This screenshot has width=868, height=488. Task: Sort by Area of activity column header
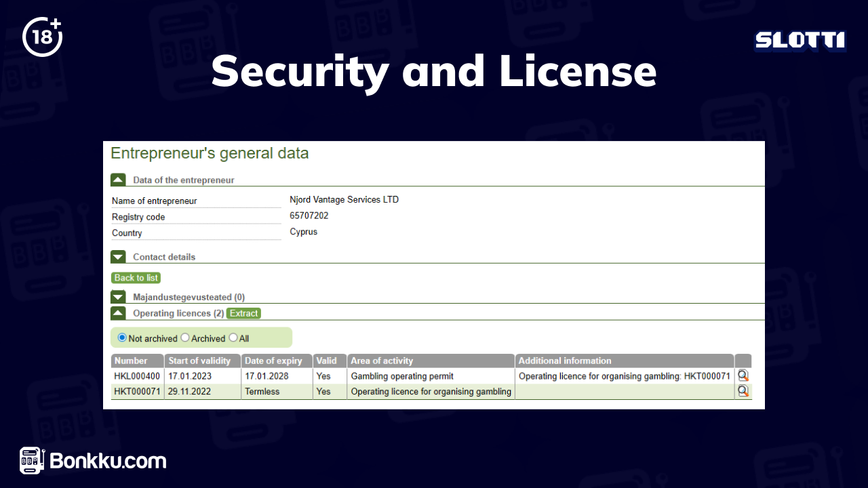431,361
